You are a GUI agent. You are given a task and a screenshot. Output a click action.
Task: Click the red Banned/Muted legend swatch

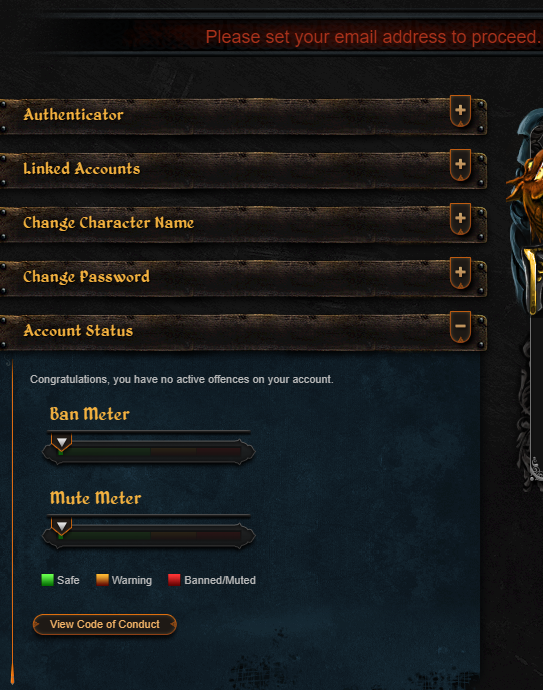pos(174,580)
